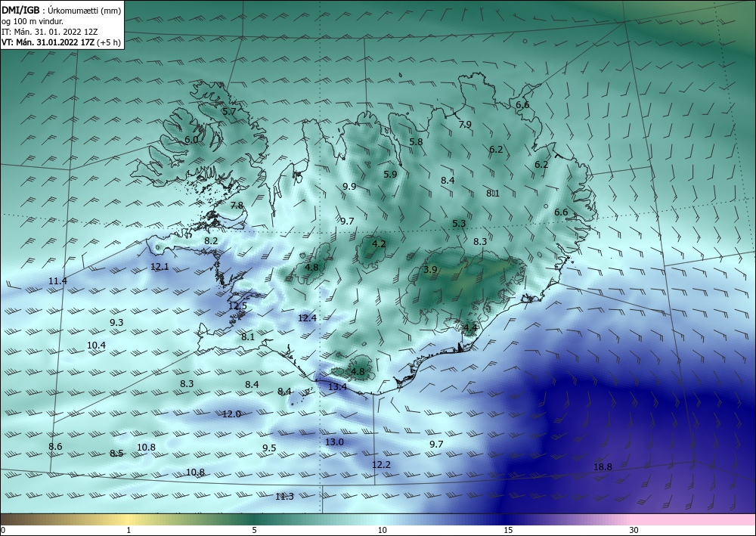The width and height of the screenshot is (756, 536).
Task: Click the 5 tick label on the color scale
Action: [255, 531]
